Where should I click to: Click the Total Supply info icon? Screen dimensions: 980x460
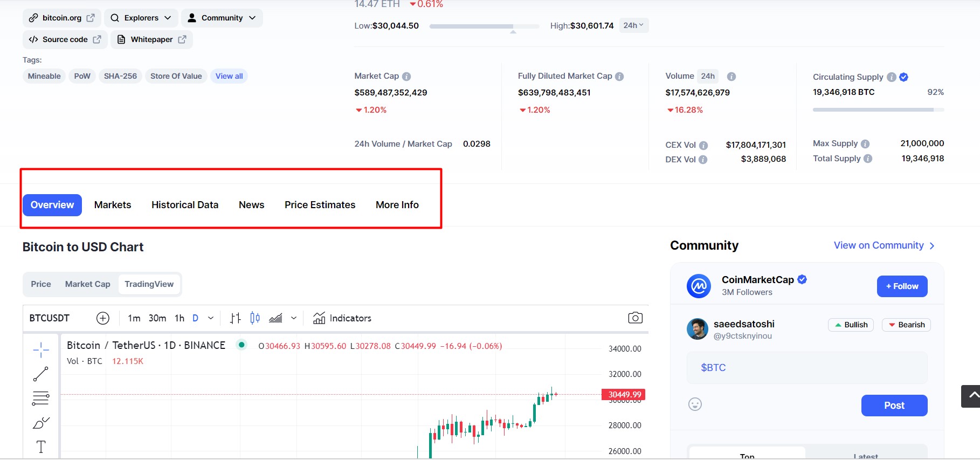tap(868, 159)
